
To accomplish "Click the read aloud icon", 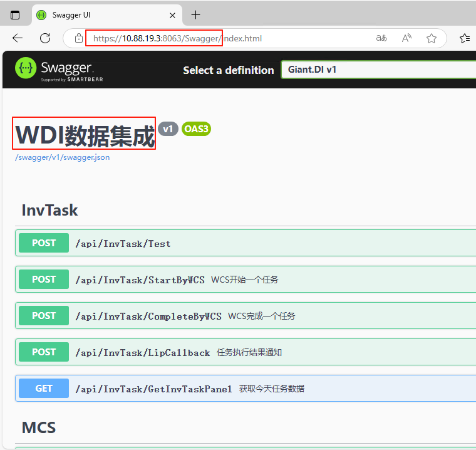I will click(406, 38).
